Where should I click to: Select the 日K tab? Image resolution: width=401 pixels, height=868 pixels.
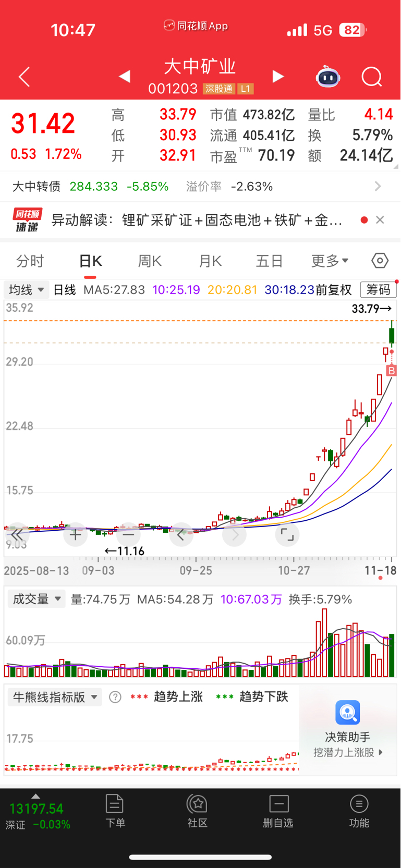[91, 261]
